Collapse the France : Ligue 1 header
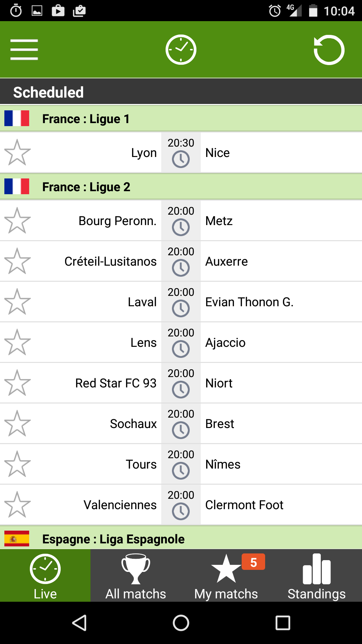Screen dimensions: 362x644 click(x=181, y=119)
